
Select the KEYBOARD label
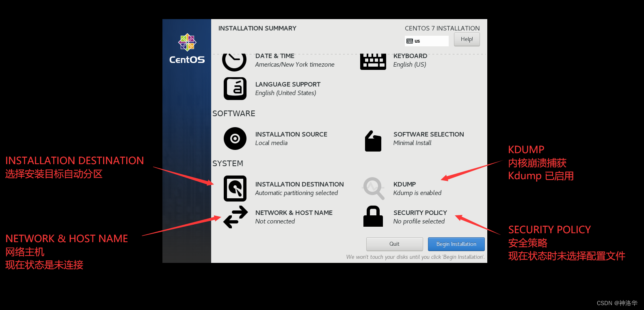pos(410,56)
